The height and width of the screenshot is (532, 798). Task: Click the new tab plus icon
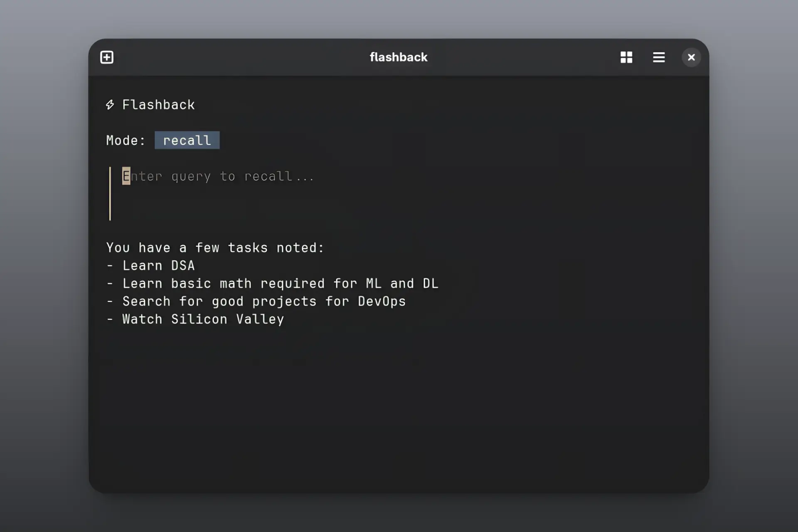pos(107,57)
